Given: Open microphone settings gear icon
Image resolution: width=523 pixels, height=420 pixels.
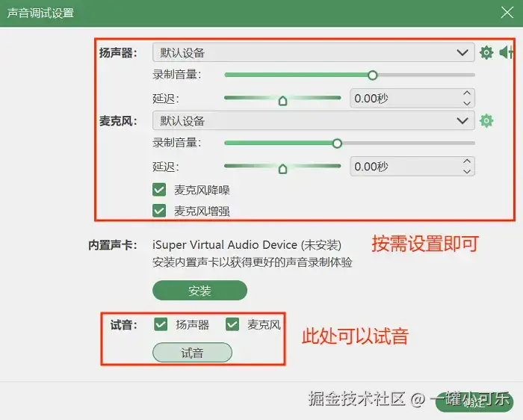Looking at the screenshot, I should click(x=486, y=120).
